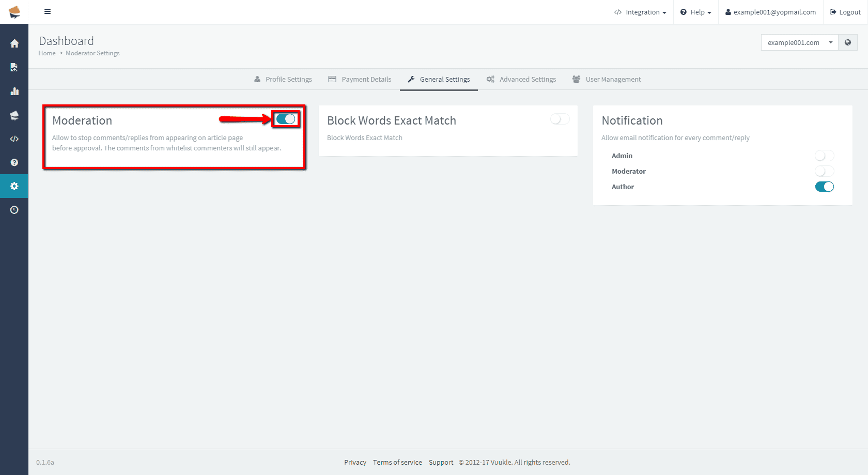Disable the Moderation toggle

click(x=286, y=119)
